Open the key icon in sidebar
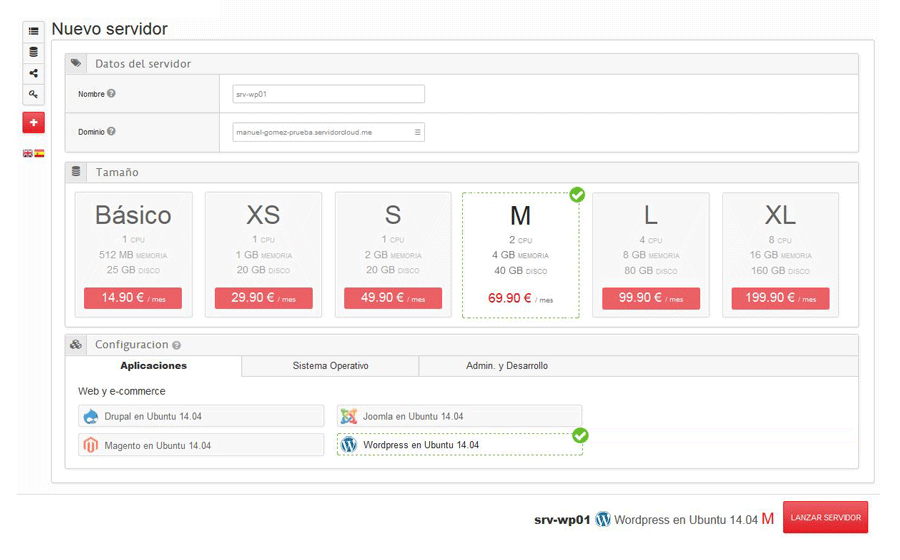The image size is (900, 560). click(33, 94)
